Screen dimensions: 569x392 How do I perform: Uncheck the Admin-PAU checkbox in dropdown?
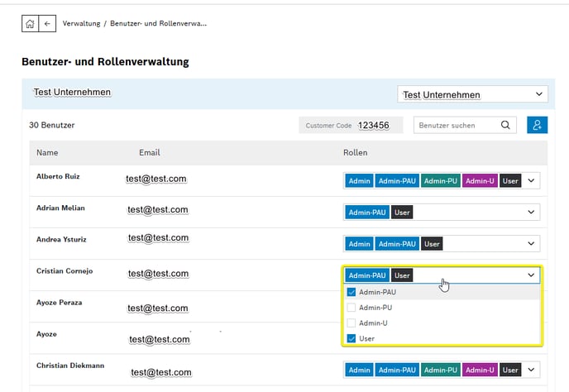pyautogui.click(x=351, y=292)
